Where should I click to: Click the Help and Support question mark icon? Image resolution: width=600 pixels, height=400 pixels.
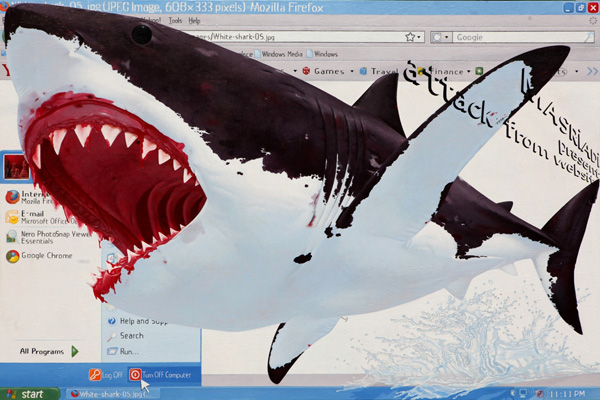pos(112,321)
